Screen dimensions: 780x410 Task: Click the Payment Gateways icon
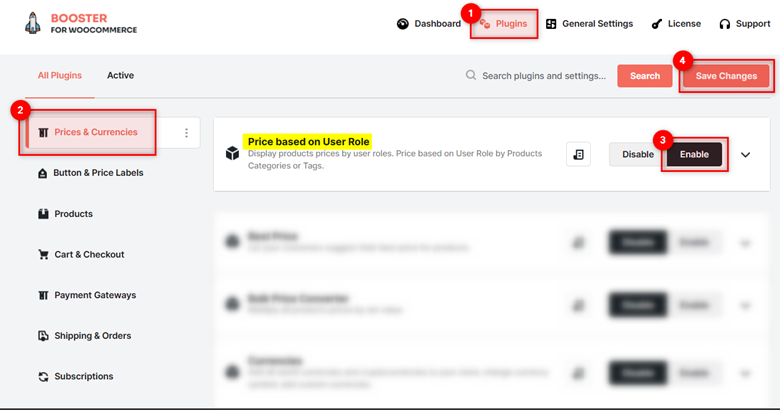(x=43, y=296)
